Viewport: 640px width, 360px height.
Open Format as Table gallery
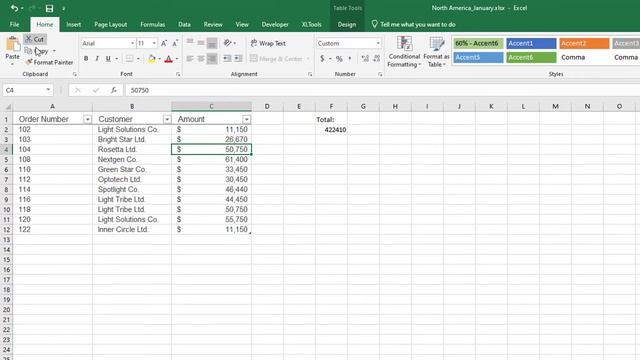click(x=436, y=52)
